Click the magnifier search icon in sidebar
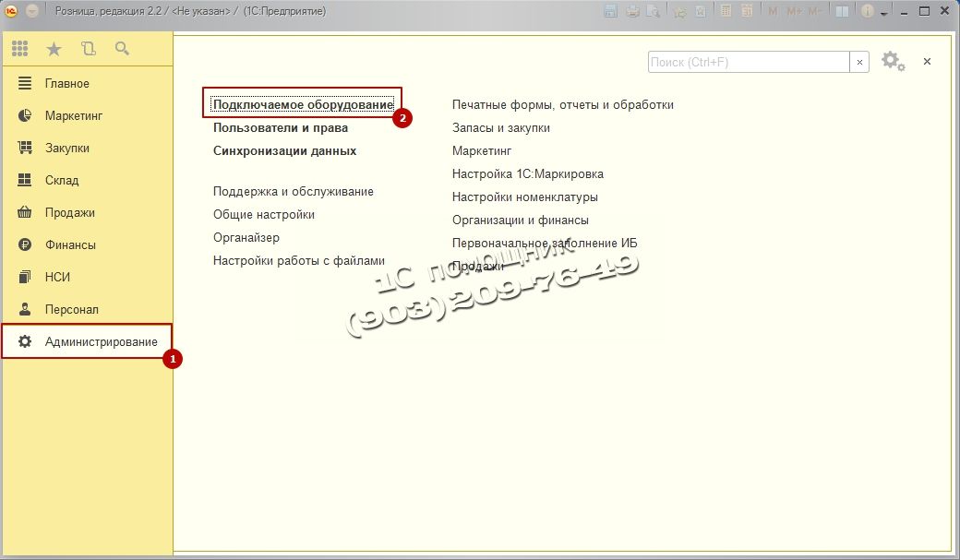Viewport: 960px width, 560px height. point(122,49)
